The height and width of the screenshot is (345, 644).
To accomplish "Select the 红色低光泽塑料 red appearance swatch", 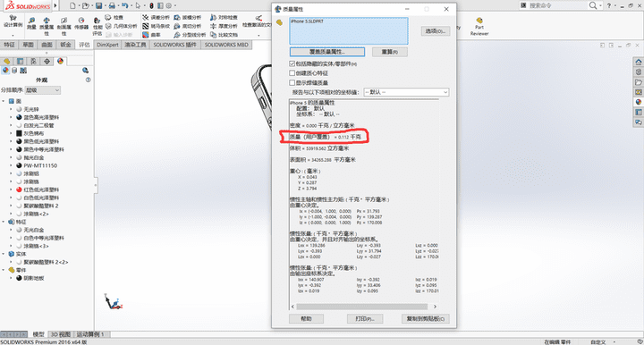I will (x=19, y=189).
